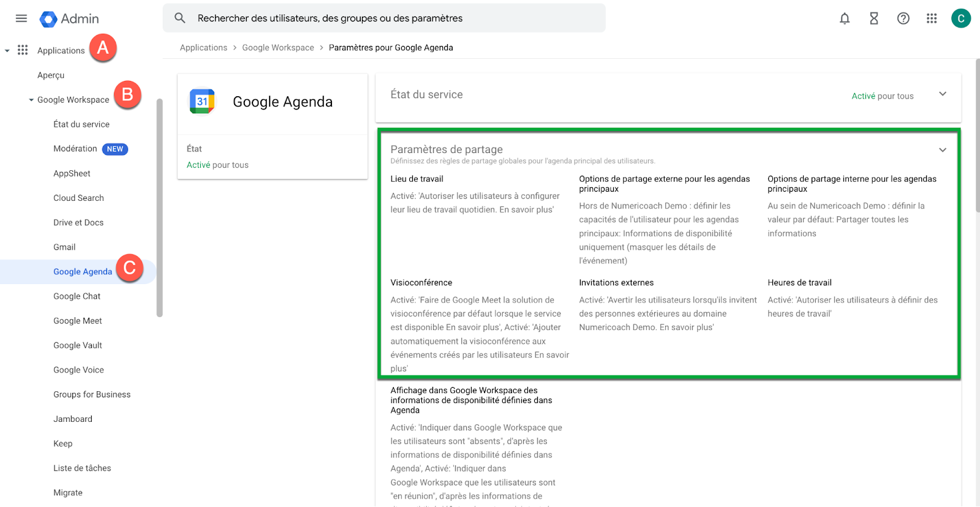The width and height of the screenshot is (980, 507).
Task: Open the notifications bell
Action: coord(845,18)
